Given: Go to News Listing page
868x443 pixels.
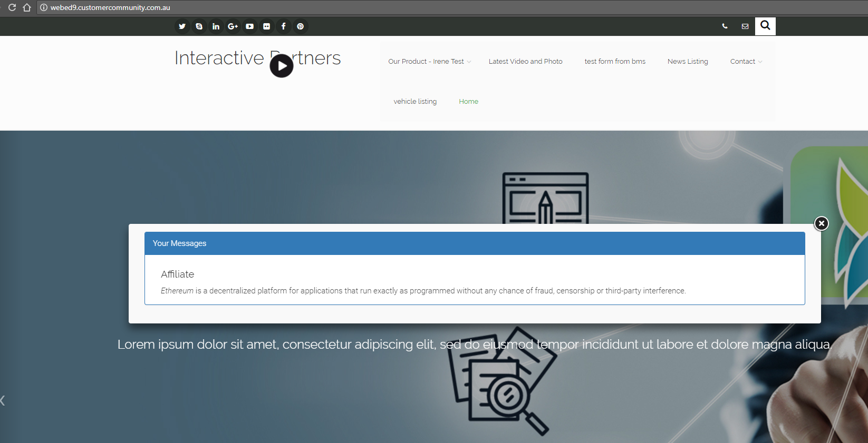Looking at the screenshot, I should point(687,62).
